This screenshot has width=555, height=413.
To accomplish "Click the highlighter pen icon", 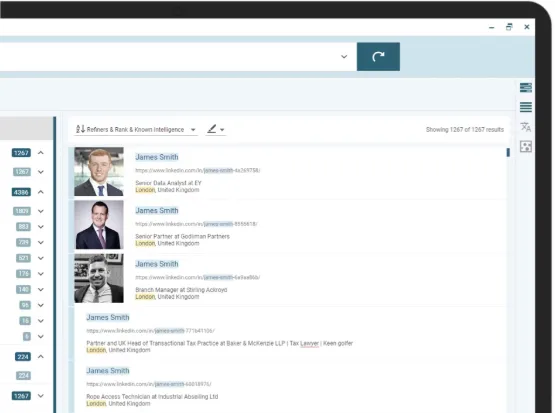I will point(212,129).
